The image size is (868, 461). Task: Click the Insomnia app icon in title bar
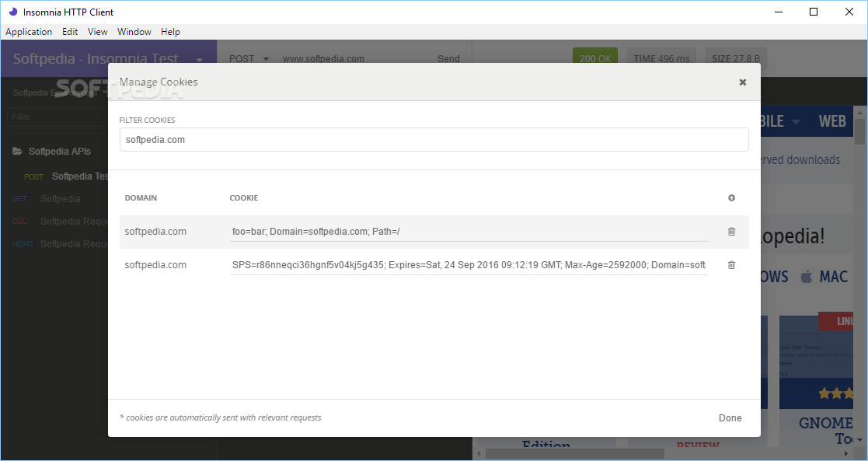click(12, 12)
